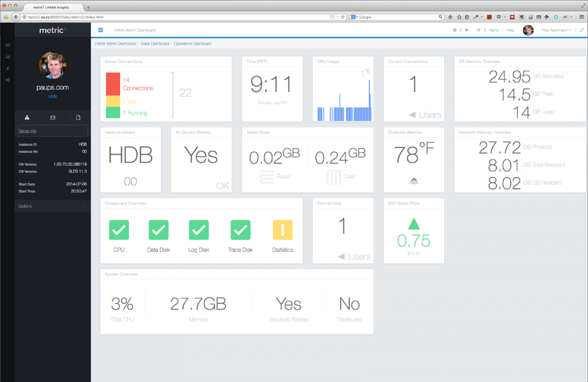Click the Help link in the top bar
The width and height of the screenshot is (588, 382).
point(510,30)
